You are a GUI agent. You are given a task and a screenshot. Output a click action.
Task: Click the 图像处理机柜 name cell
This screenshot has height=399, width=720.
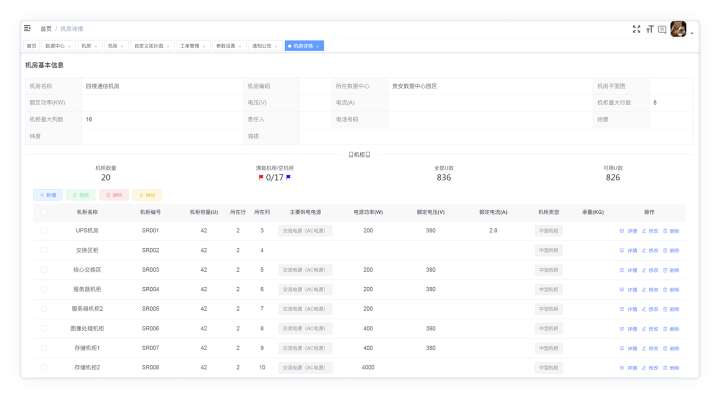pos(87,328)
